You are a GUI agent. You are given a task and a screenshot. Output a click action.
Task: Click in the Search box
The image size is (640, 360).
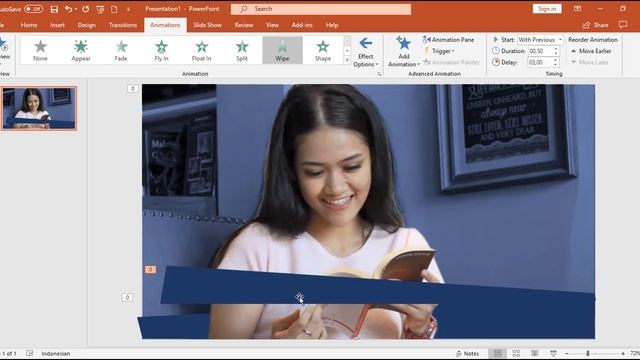[x=321, y=9]
